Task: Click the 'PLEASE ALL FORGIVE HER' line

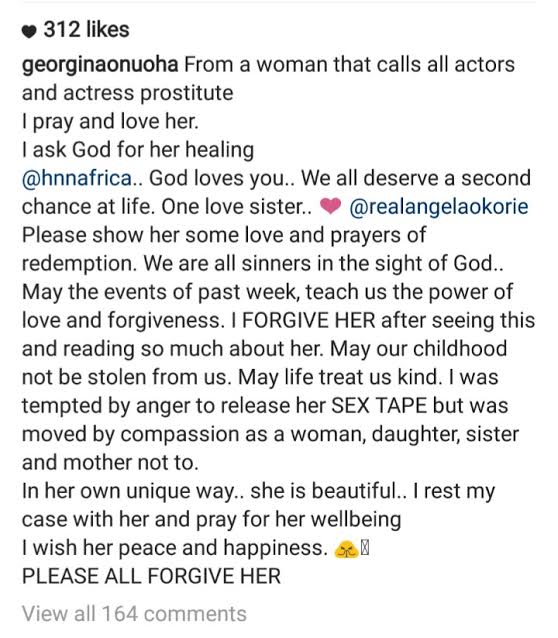Action: tap(151, 576)
